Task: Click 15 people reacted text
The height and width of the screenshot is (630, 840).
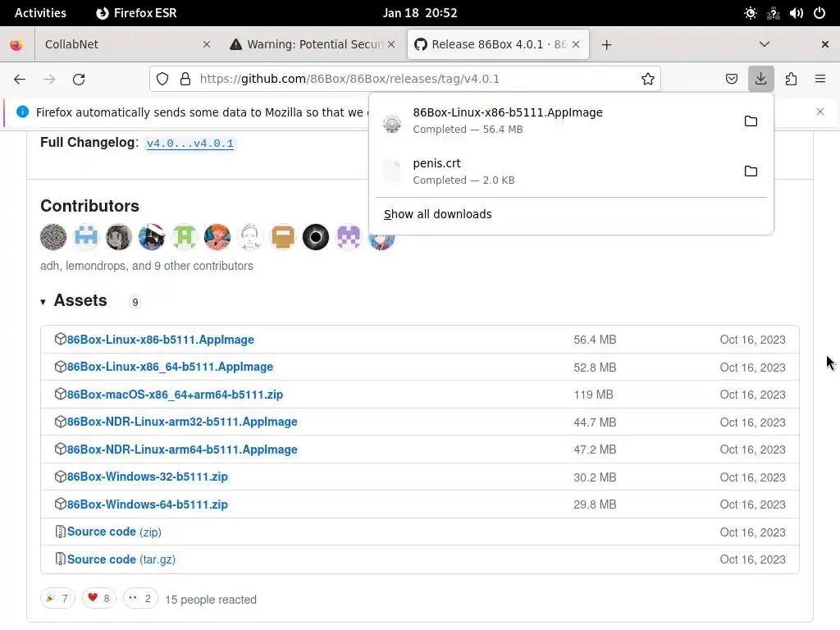Action: click(211, 600)
